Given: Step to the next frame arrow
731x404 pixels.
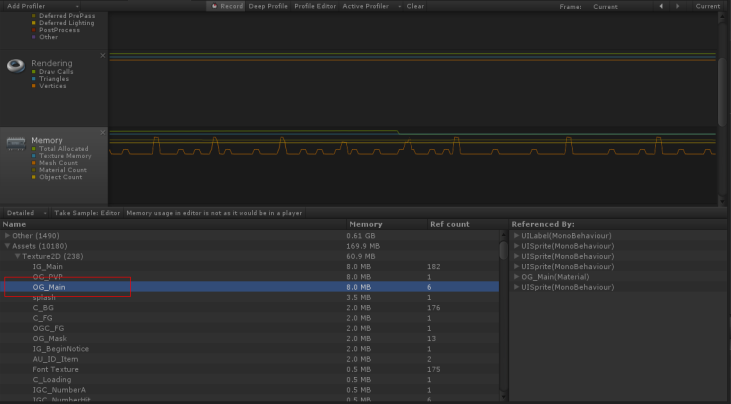Looking at the screenshot, I should point(678,6).
